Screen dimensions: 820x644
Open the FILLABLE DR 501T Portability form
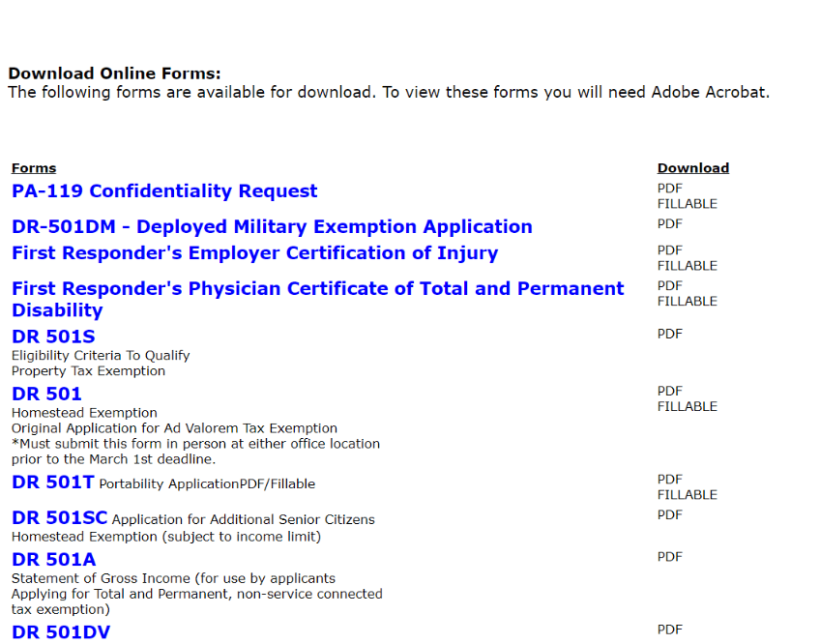pyautogui.click(x=688, y=495)
